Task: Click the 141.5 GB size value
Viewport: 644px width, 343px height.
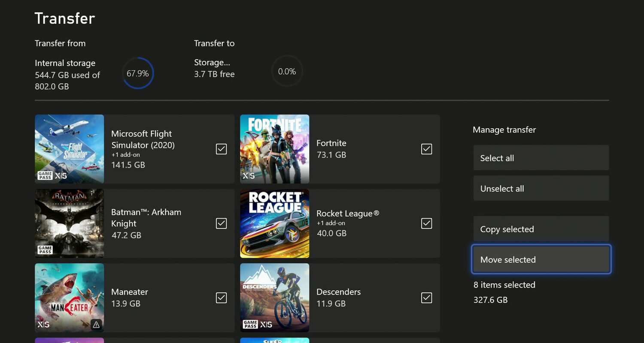Action: click(x=128, y=165)
